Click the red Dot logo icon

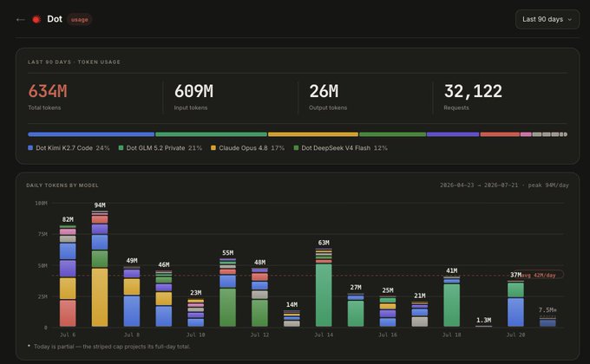[x=36, y=19]
